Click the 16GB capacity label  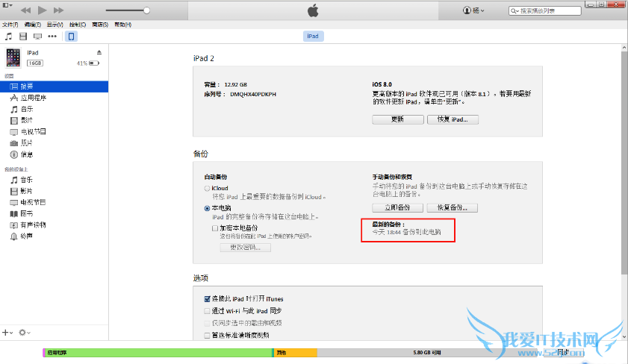(x=35, y=63)
